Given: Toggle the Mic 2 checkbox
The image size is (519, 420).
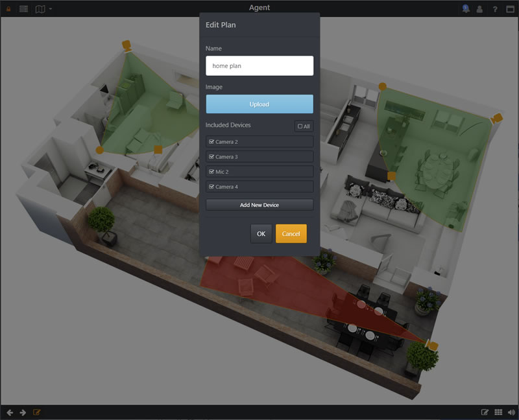Looking at the screenshot, I should click(x=212, y=171).
